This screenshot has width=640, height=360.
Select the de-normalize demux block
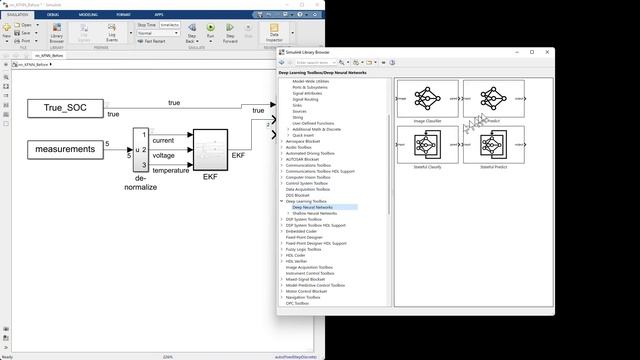coord(141,150)
